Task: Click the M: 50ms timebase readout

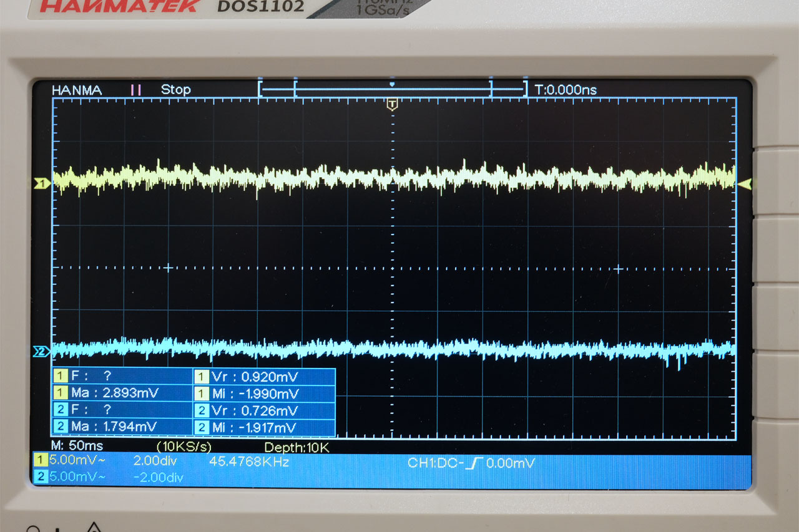Action: [77, 447]
